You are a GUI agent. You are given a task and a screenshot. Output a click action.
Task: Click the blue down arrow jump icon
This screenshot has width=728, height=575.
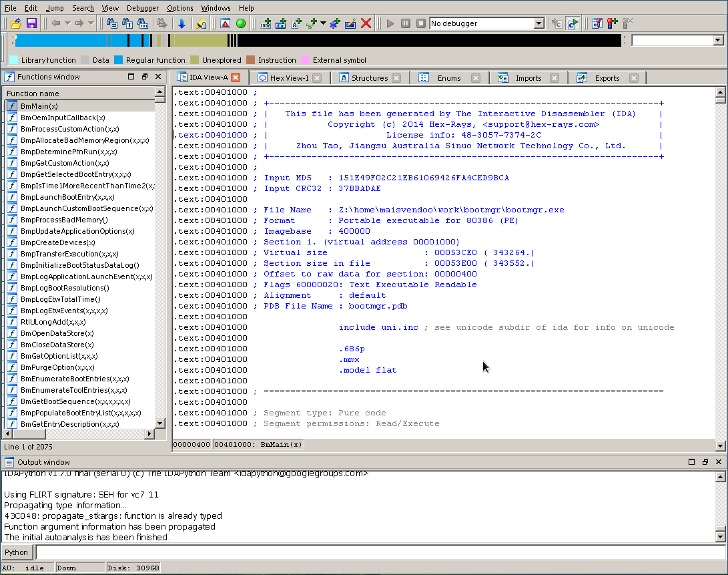click(x=181, y=23)
